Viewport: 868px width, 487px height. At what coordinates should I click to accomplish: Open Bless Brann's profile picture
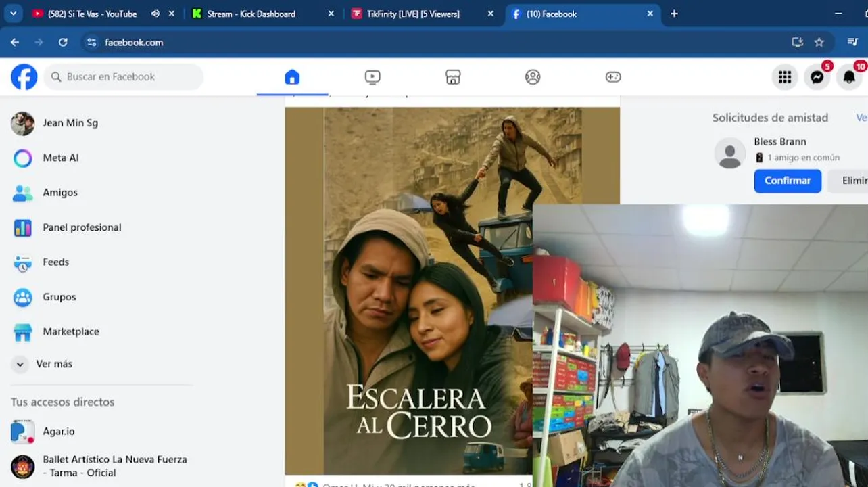click(x=730, y=154)
